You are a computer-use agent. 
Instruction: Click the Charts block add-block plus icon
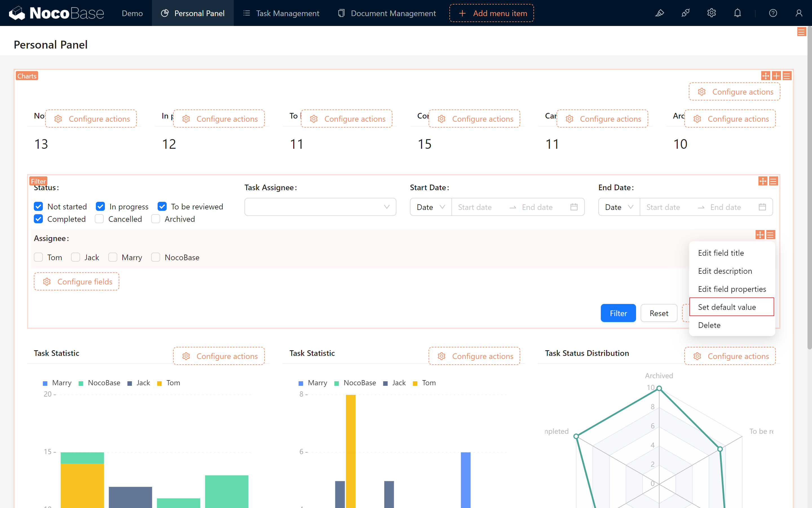pyautogui.click(x=776, y=76)
